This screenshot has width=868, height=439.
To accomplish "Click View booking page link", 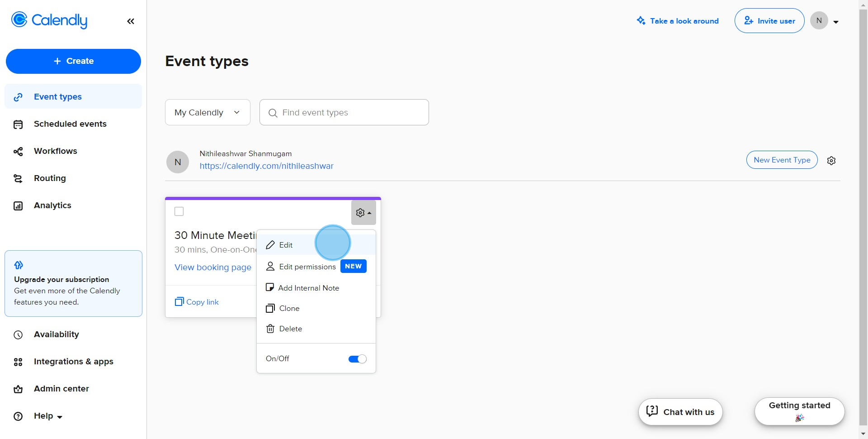I will point(213,267).
